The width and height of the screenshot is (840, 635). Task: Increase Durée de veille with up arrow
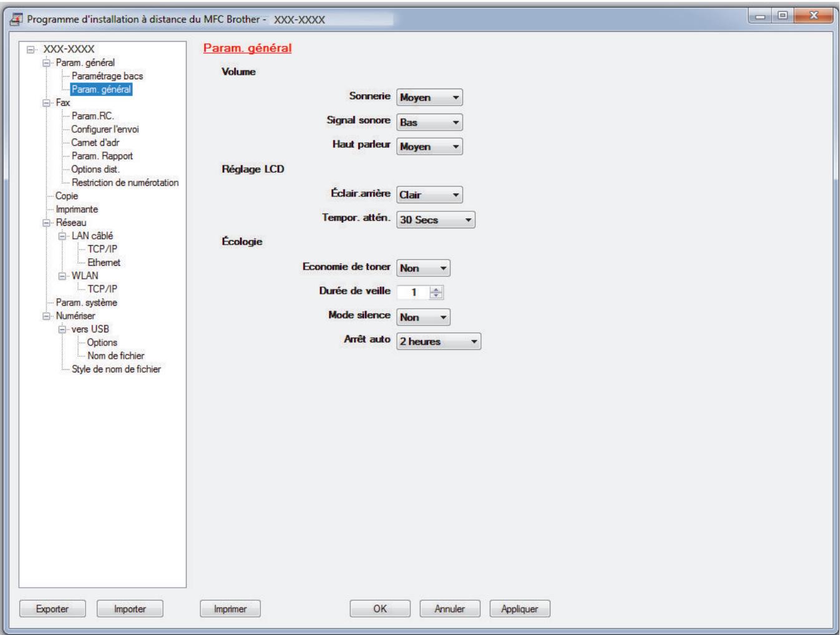[436, 289]
